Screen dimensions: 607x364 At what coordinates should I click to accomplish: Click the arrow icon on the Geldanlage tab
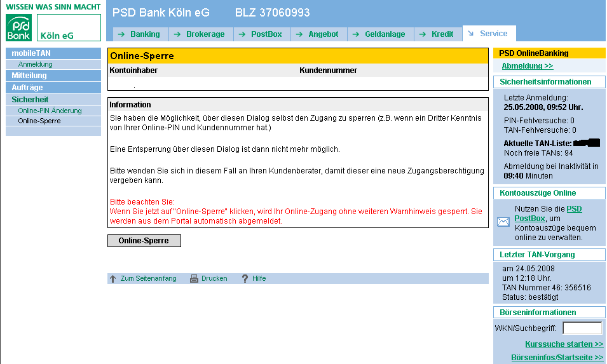pos(356,34)
